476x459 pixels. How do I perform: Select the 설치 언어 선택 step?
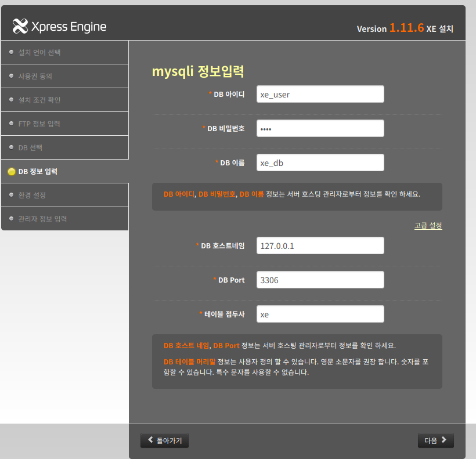pos(65,52)
